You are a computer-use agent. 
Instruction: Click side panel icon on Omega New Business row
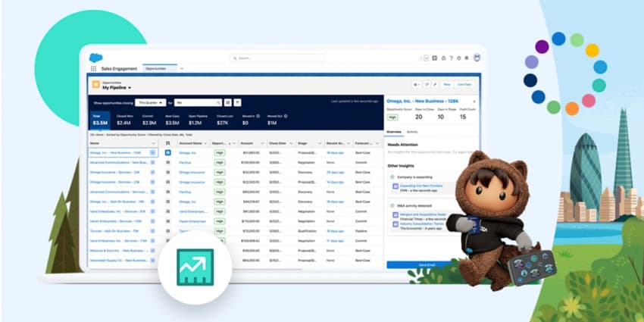click(153, 152)
